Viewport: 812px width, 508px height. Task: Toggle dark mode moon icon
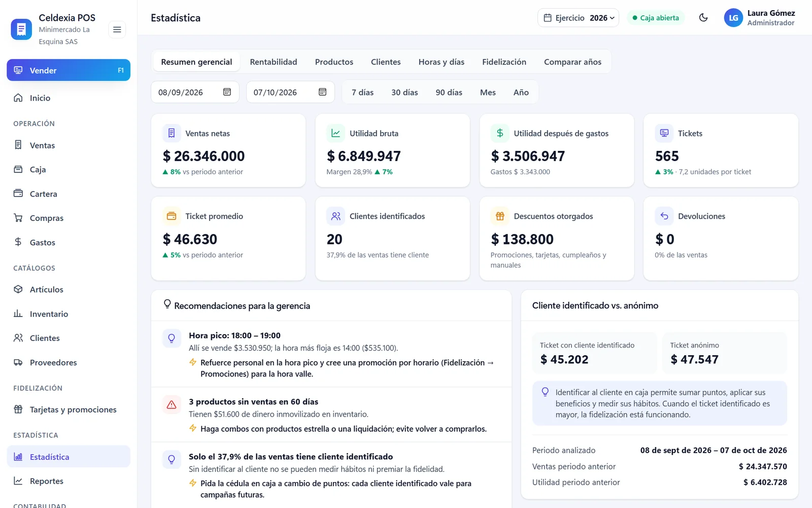pyautogui.click(x=703, y=18)
